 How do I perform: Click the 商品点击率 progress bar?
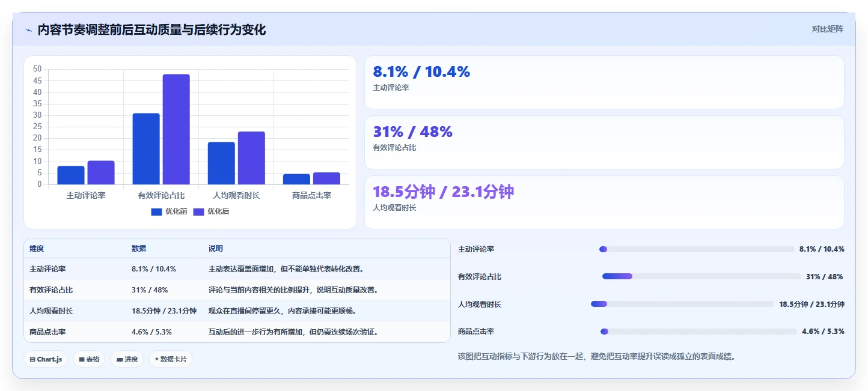(698, 332)
